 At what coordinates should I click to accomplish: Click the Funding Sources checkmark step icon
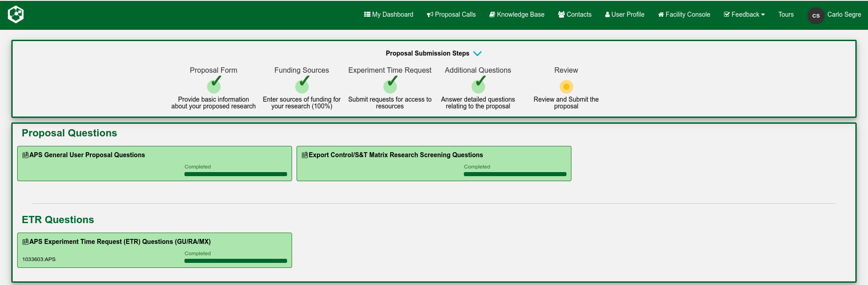[302, 85]
